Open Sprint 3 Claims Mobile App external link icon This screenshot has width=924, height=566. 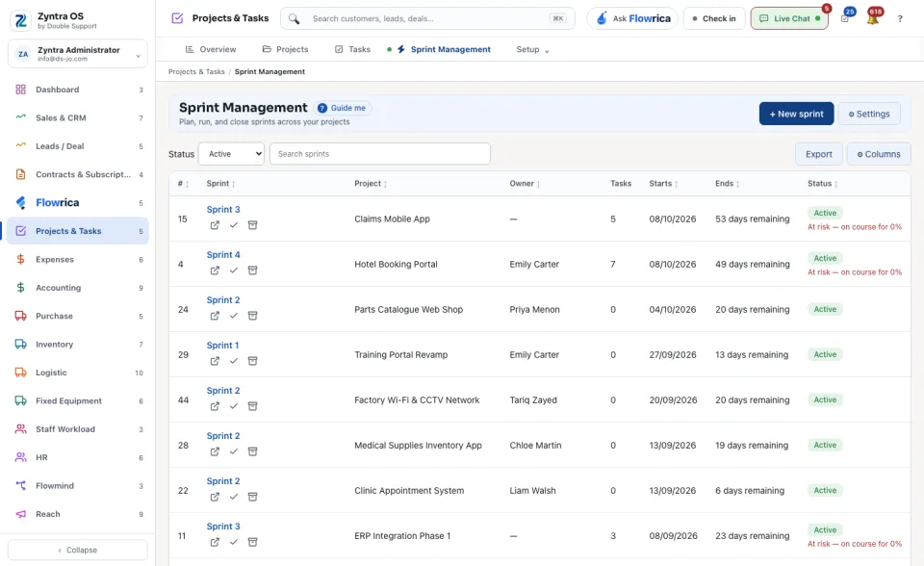click(215, 225)
